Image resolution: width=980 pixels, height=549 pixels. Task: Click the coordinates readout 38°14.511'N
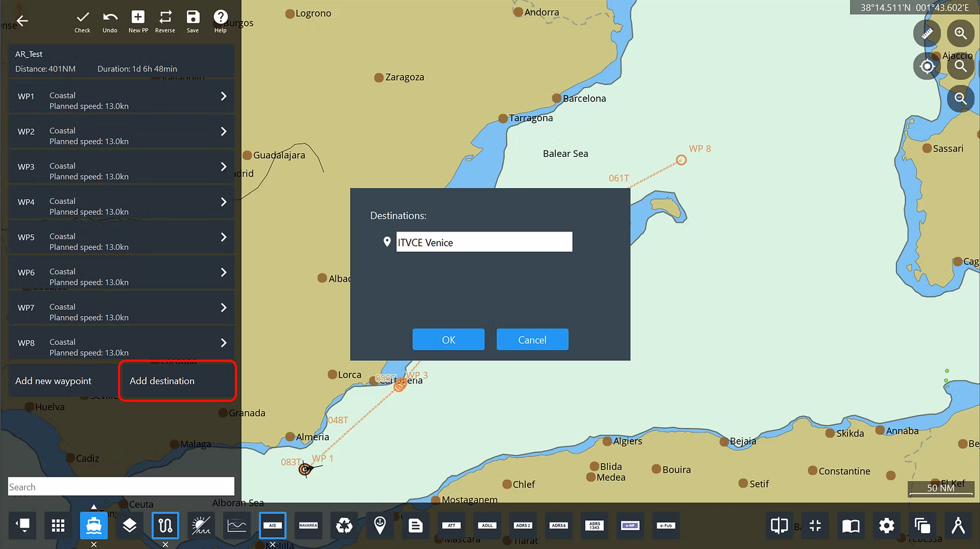(886, 8)
